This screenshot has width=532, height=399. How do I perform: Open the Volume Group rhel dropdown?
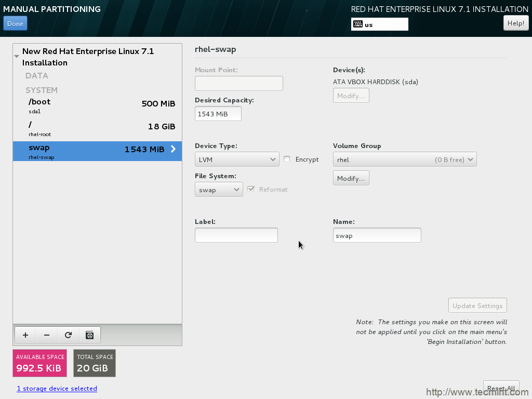tap(405, 159)
